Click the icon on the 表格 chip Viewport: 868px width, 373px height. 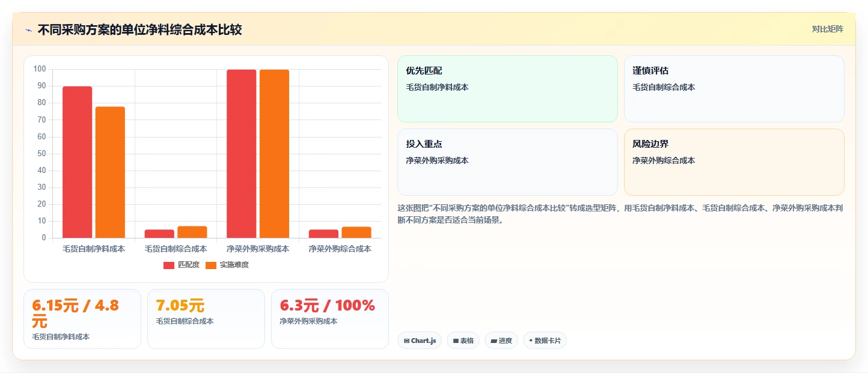click(x=456, y=341)
